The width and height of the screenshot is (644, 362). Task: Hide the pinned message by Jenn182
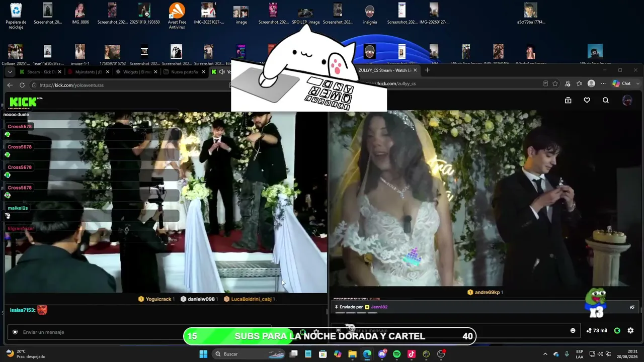[632, 307]
